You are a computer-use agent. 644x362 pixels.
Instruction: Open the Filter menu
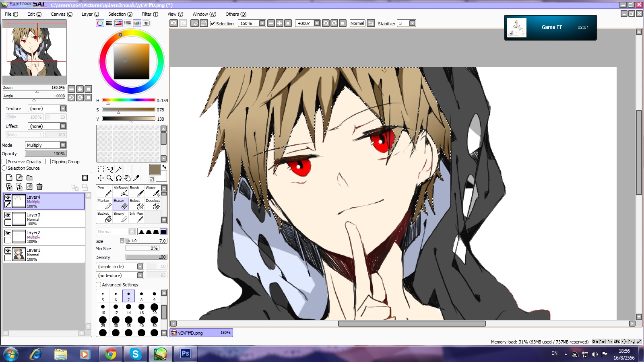tap(150, 14)
